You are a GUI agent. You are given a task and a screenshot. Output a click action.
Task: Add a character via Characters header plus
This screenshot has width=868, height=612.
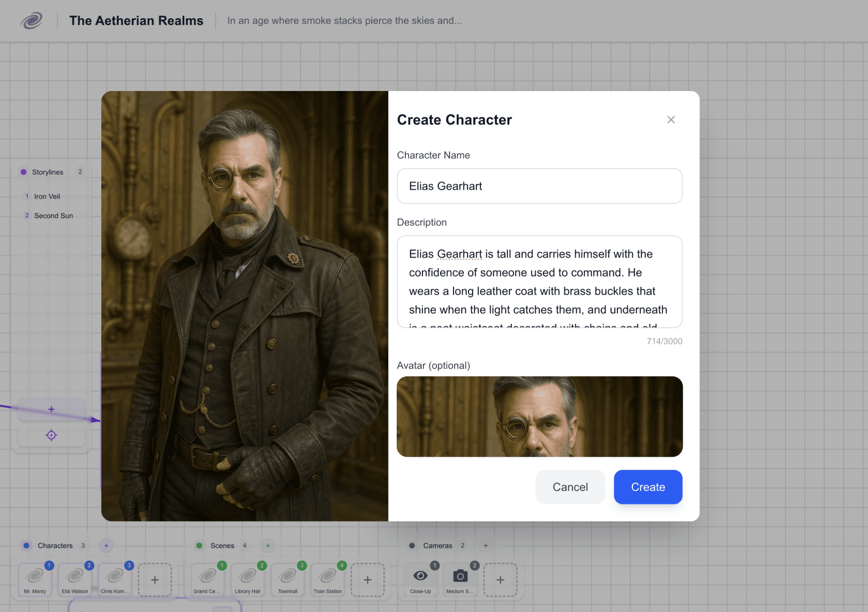point(107,546)
